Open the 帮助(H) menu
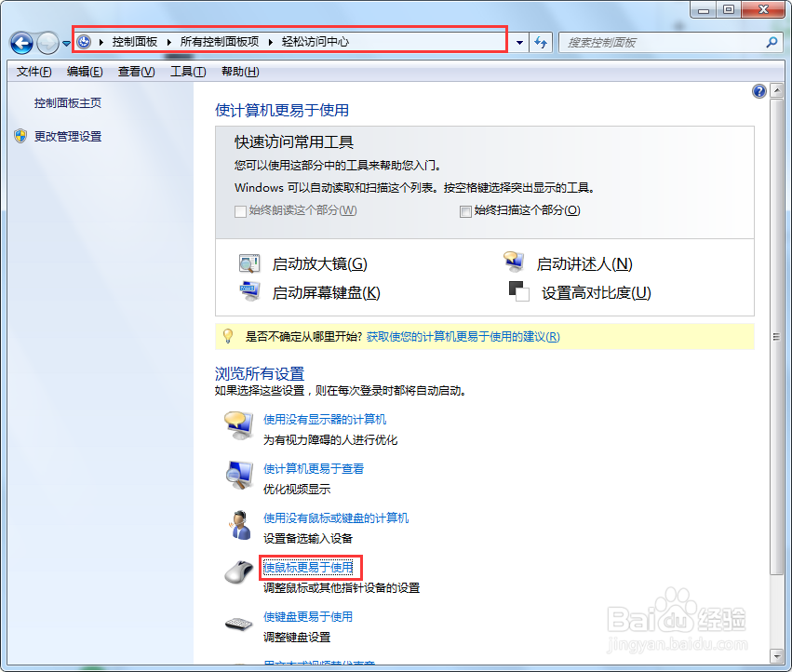The width and height of the screenshot is (792, 672). click(x=240, y=72)
